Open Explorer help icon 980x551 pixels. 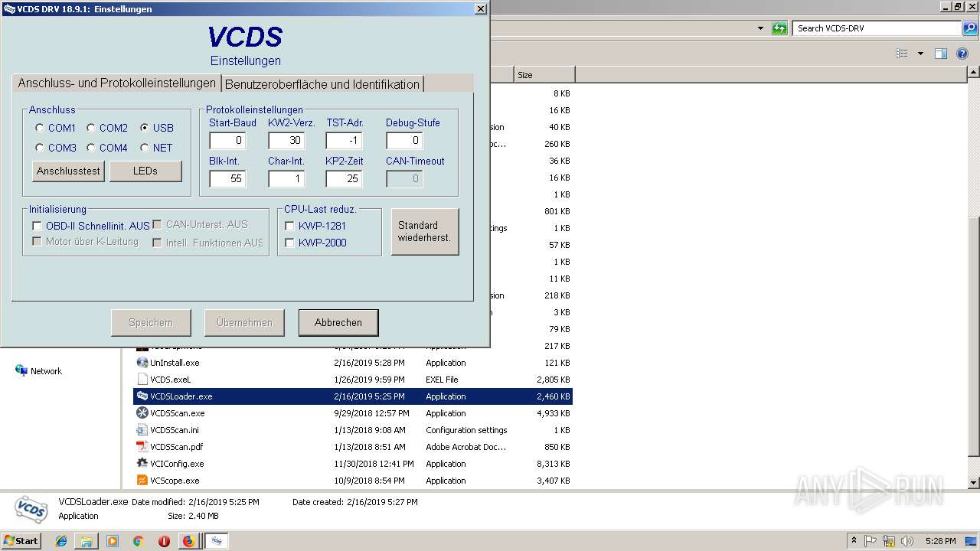point(963,54)
